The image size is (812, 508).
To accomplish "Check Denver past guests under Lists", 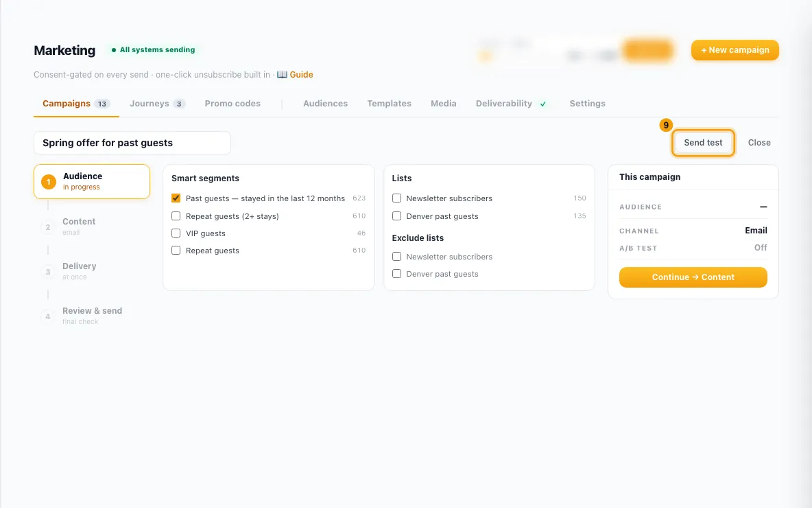I will pos(396,216).
